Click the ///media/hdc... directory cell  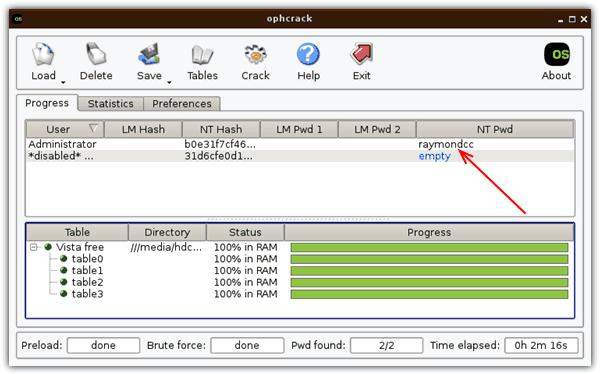point(166,247)
